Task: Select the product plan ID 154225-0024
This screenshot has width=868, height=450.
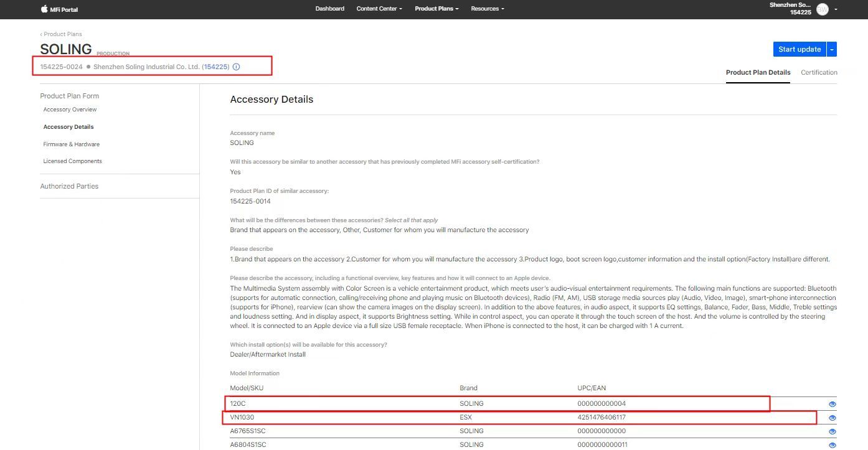Action: (61, 67)
